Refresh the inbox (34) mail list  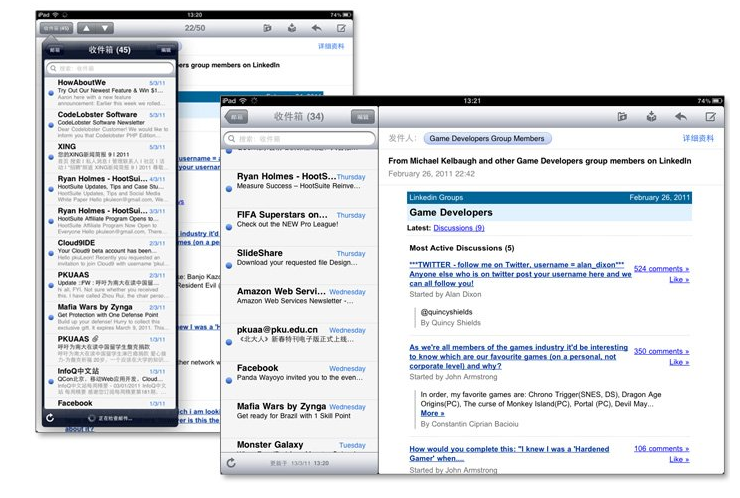[x=231, y=463]
